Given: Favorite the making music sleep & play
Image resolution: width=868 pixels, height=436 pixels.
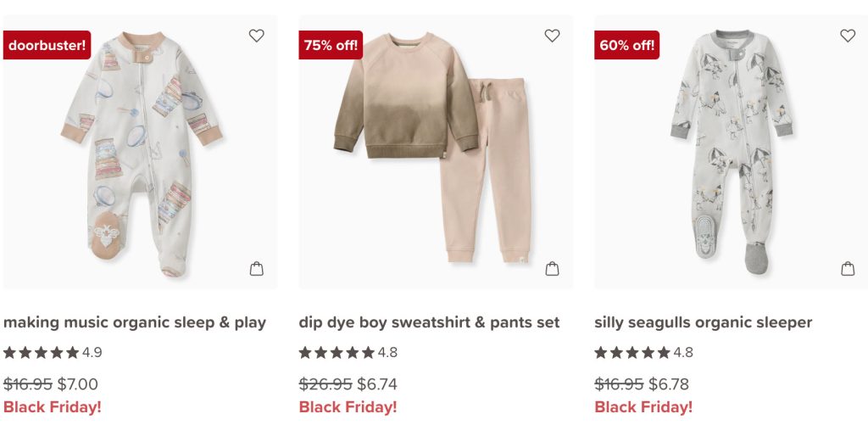Looking at the screenshot, I should (x=256, y=36).
